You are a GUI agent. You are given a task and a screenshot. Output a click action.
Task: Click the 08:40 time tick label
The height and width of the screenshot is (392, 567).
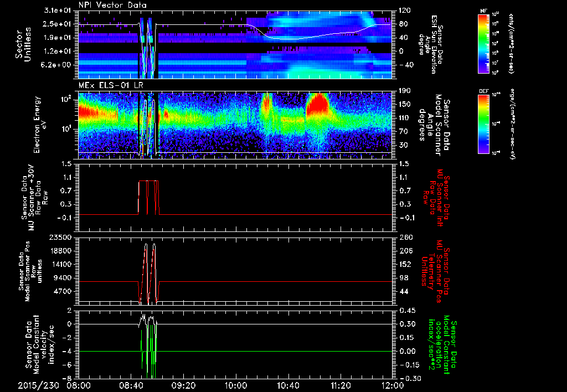[131, 386]
